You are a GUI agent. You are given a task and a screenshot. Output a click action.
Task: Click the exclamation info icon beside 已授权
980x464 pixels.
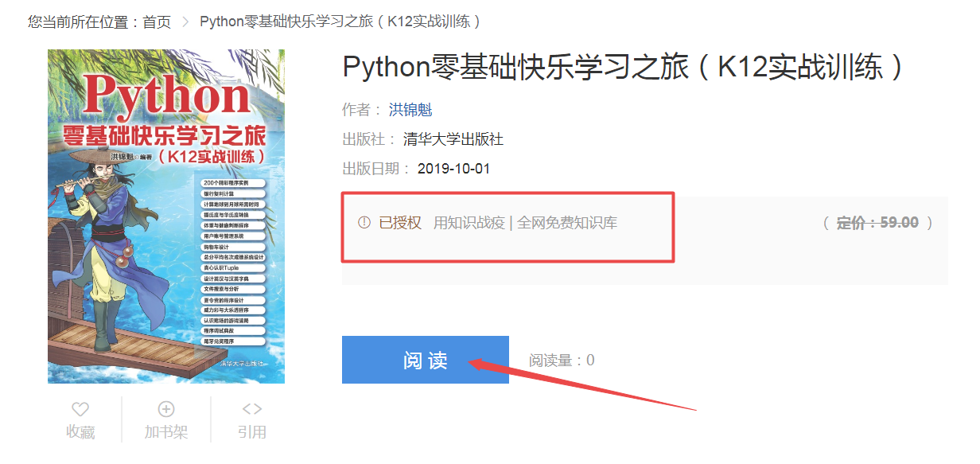click(x=364, y=223)
